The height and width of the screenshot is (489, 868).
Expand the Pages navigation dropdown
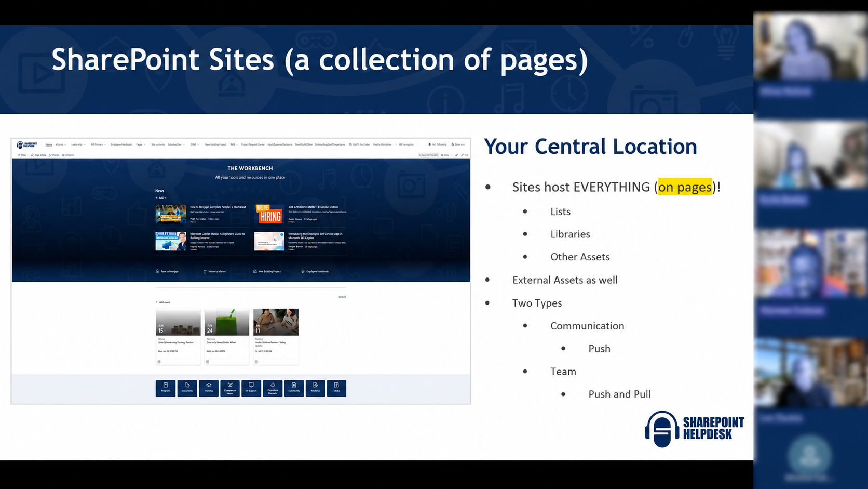point(141,144)
